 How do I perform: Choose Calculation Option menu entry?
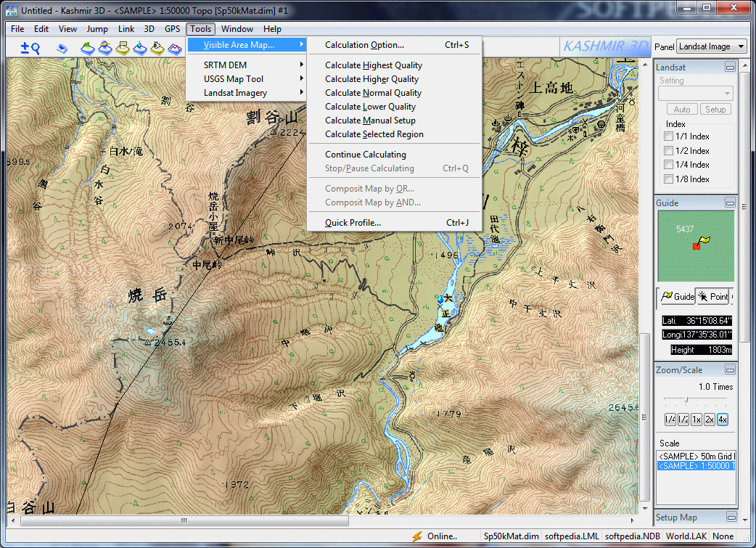tap(395, 45)
